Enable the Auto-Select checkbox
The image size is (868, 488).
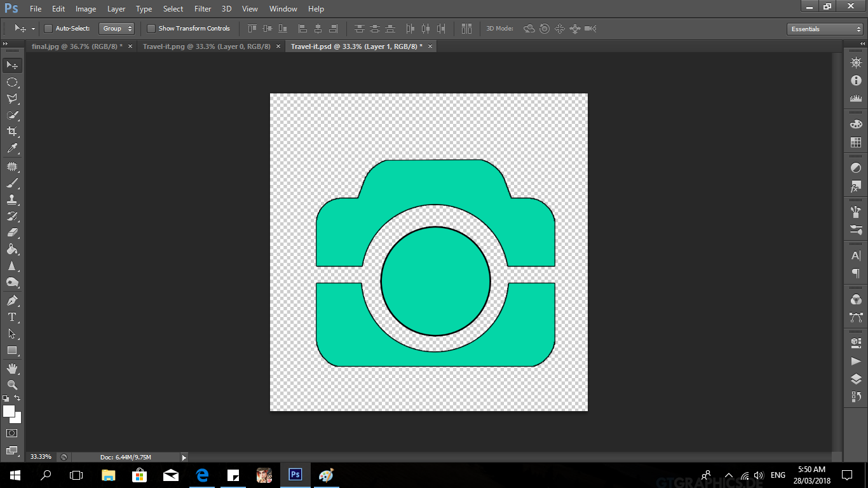coord(48,29)
